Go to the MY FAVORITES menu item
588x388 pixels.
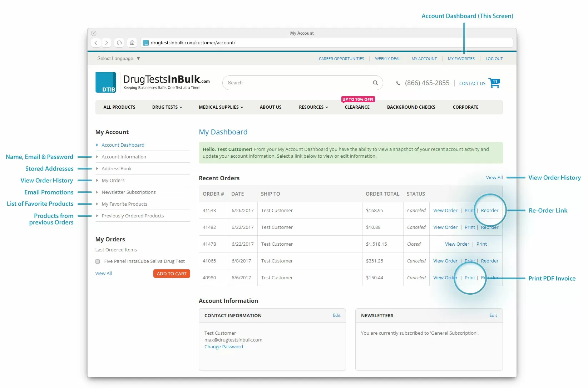click(x=461, y=59)
